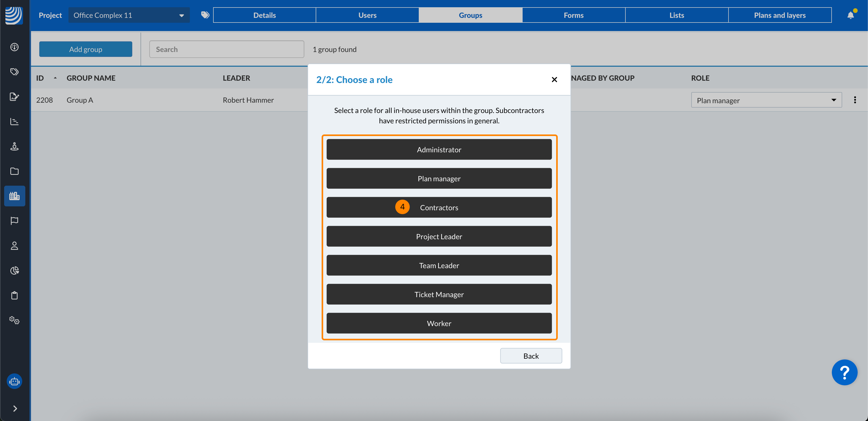Switch to the Users tab
The height and width of the screenshot is (421, 868).
tap(367, 15)
